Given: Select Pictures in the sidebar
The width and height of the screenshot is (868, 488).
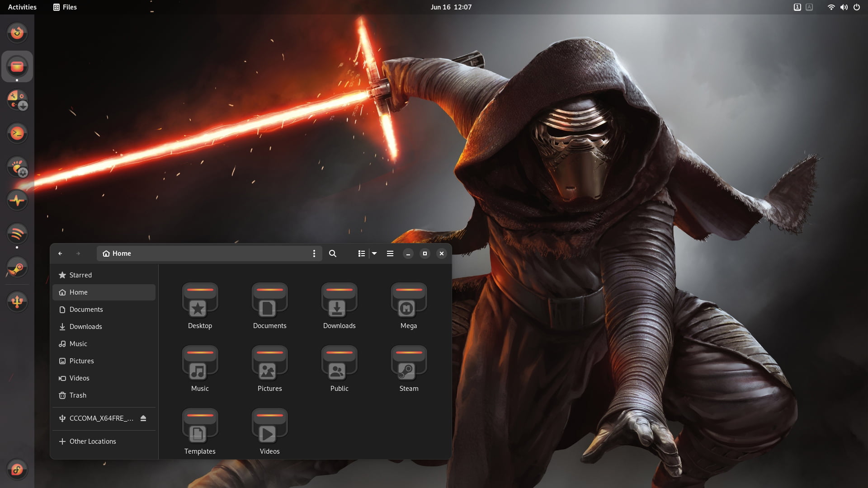Looking at the screenshot, I should click(104, 361).
